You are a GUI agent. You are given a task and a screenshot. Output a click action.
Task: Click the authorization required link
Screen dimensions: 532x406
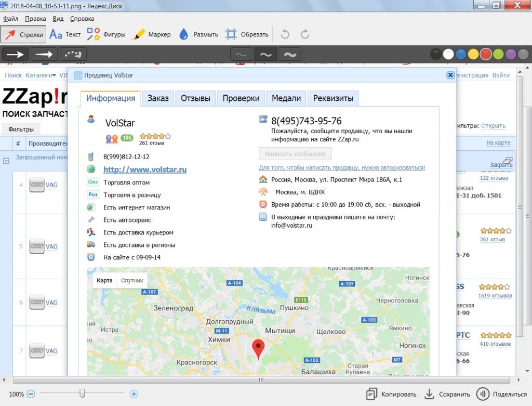coord(342,168)
